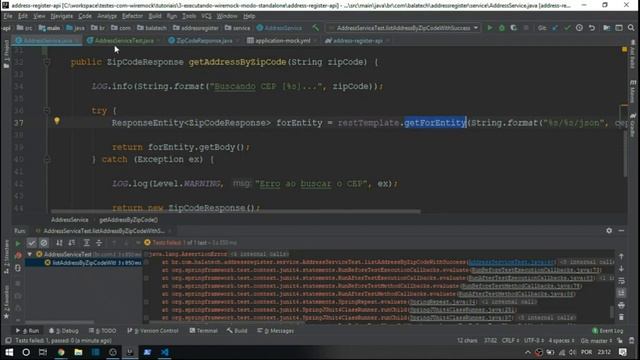This screenshot has width=640, height=360.
Task: Open the Navigate menu
Action: tap(62, 16)
